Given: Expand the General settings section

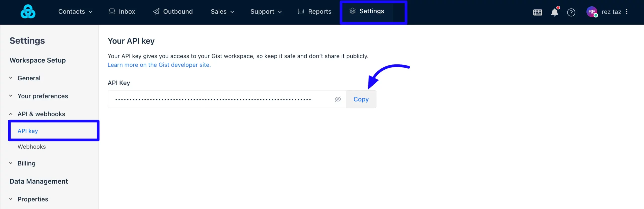Looking at the screenshot, I should click(x=11, y=78).
